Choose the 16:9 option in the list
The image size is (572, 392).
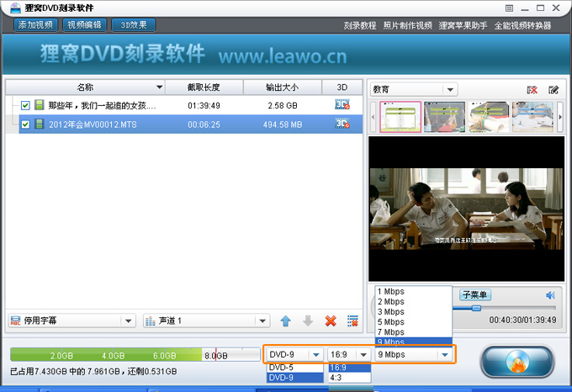[349, 368]
